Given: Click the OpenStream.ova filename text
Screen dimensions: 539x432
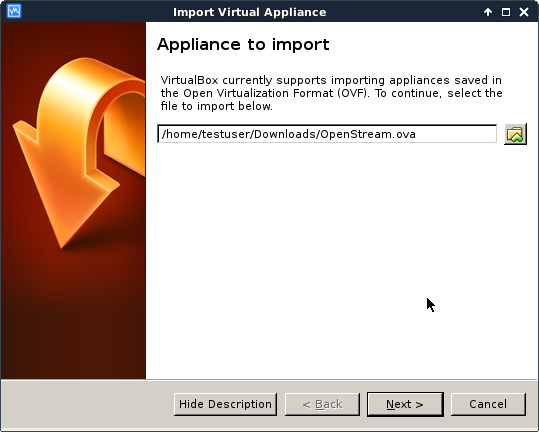Looking at the screenshot, I should 368,134.
